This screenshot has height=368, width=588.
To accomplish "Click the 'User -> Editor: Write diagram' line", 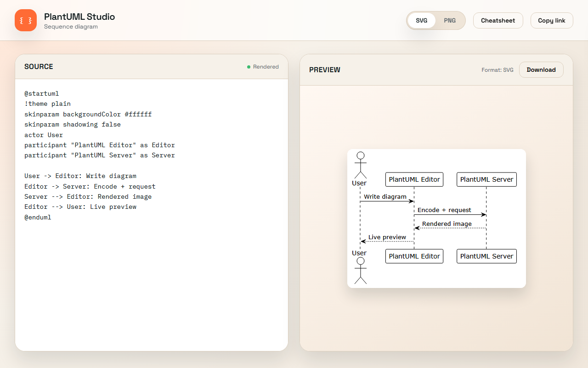I will [x=80, y=176].
